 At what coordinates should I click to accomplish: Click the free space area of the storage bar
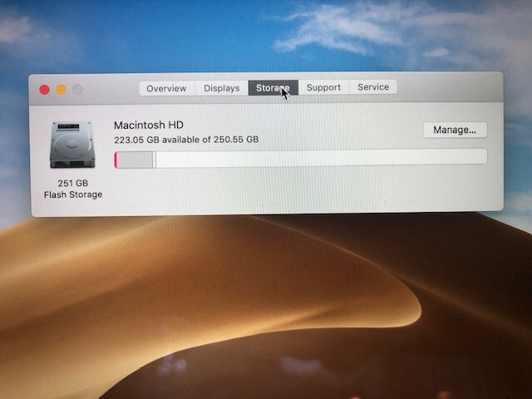click(322, 158)
